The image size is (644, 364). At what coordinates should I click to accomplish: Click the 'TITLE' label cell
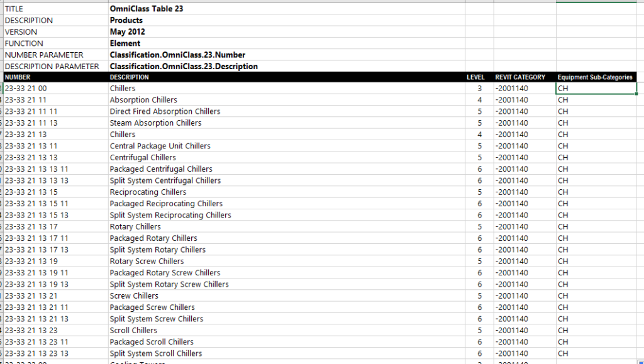pos(56,9)
